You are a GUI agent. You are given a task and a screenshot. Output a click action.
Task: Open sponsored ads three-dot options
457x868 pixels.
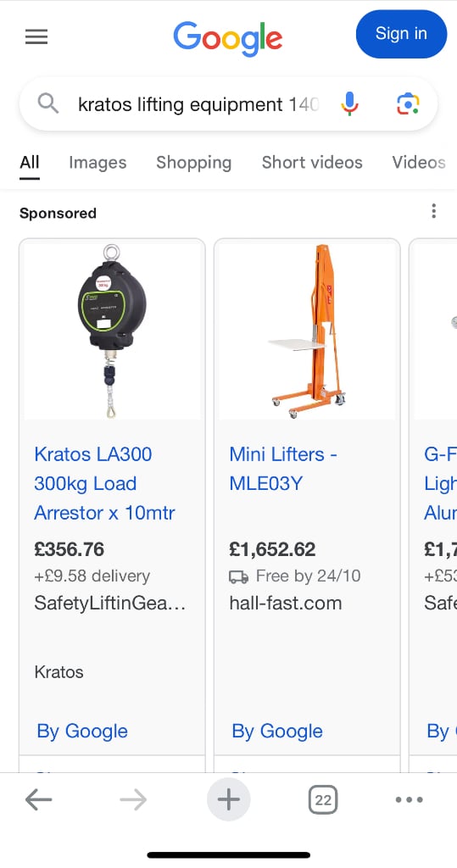[x=434, y=211]
